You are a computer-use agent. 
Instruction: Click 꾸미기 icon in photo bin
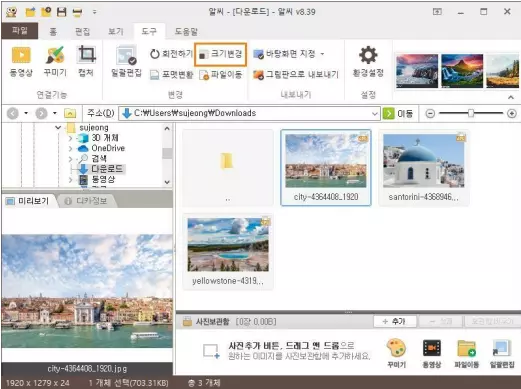pos(396,354)
